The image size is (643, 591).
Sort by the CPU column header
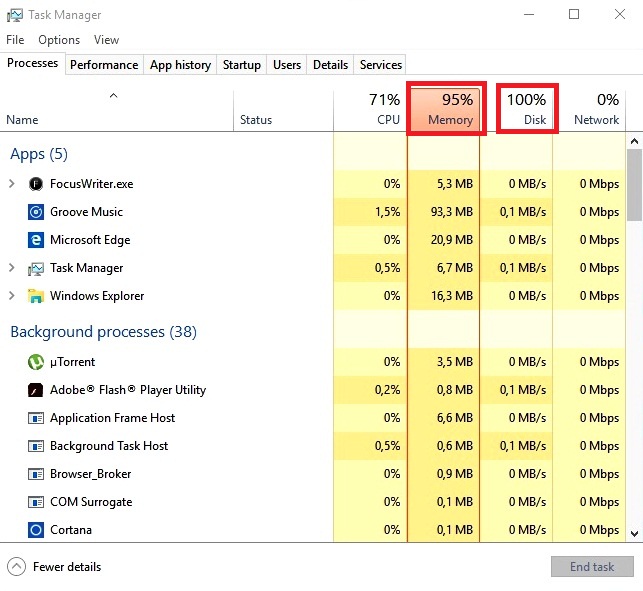(370, 111)
